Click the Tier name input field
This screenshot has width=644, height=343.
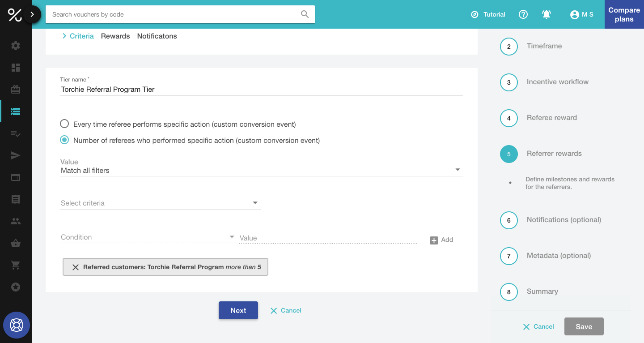pyautogui.click(x=261, y=90)
